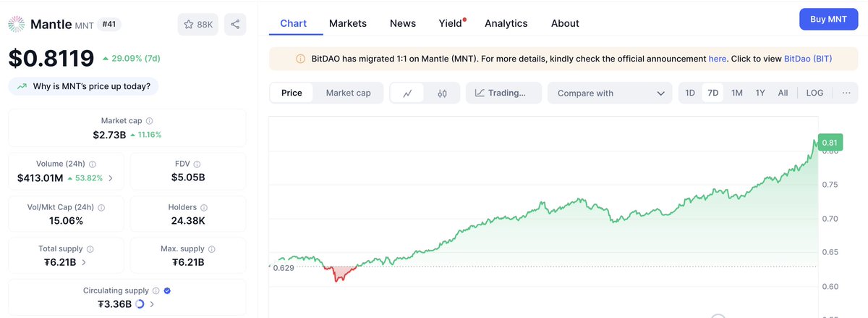Viewport: 868px width, 318px height.
Task: Add MNT to watchlist via the star button
Action: 198,24
